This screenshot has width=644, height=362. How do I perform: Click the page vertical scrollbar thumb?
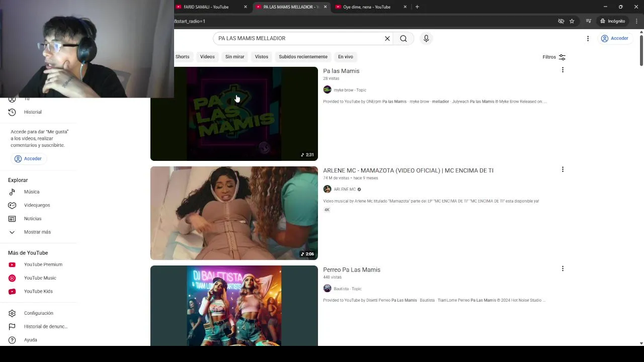pos(641,50)
